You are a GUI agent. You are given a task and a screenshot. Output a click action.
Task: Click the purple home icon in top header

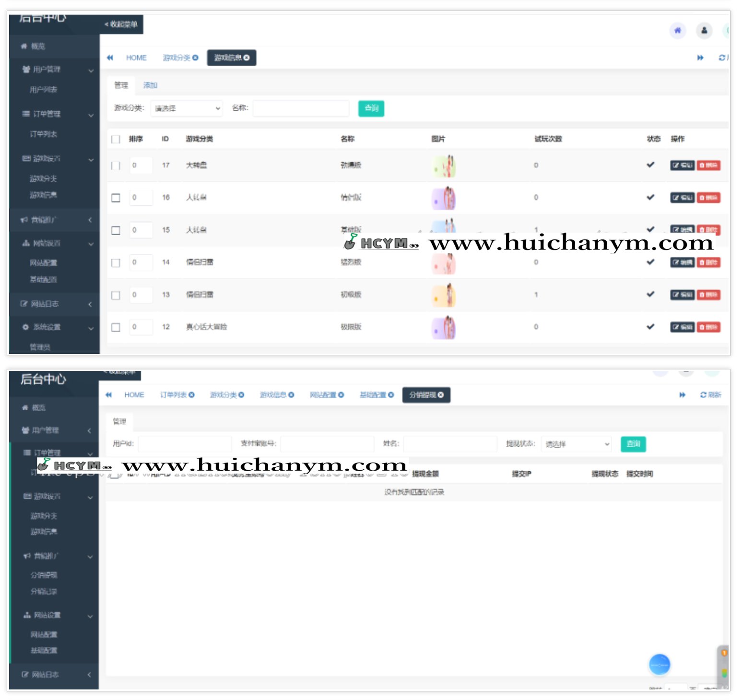[677, 31]
